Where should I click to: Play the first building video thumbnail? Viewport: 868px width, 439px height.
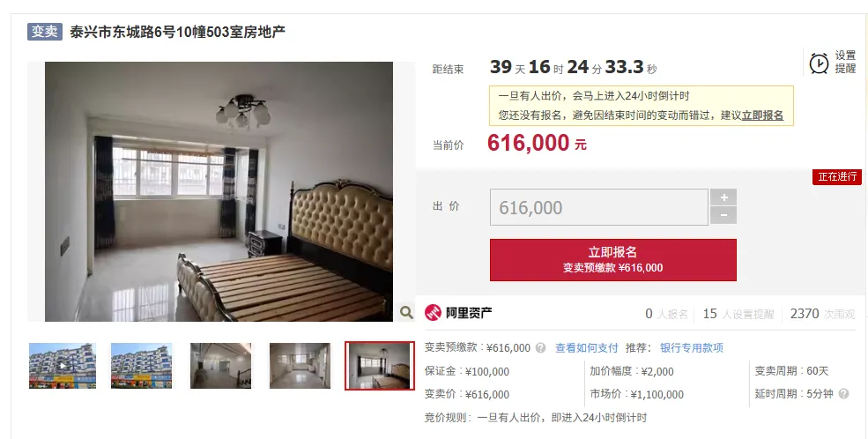pyautogui.click(x=63, y=366)
